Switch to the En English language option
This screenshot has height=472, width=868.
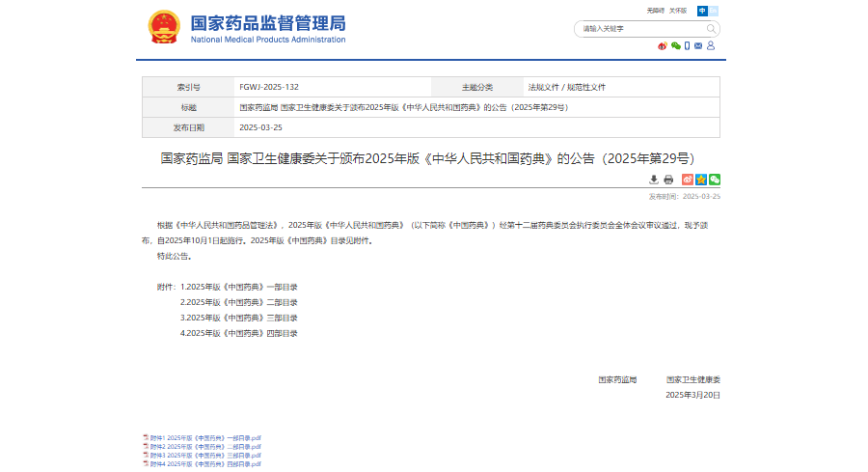[x=713, y=11]
